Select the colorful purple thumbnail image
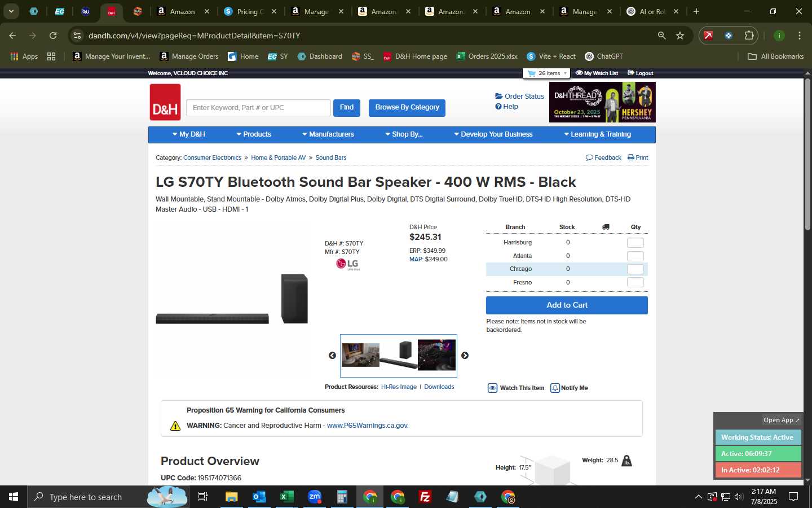812x508 pixels. [x=436, y=355]
